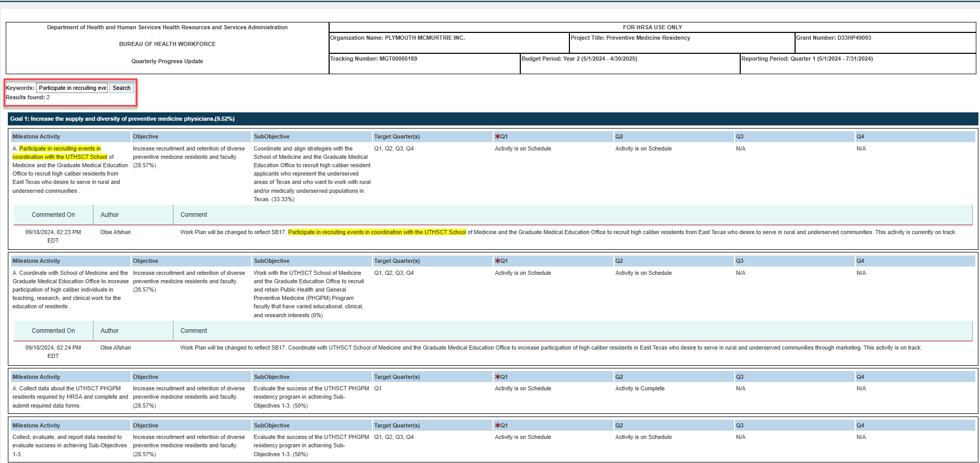Click 'Obie Afshari' author of the 02:24 PM comment
The width and height of the screenshot is (980, 463).
tap(115, 348)
